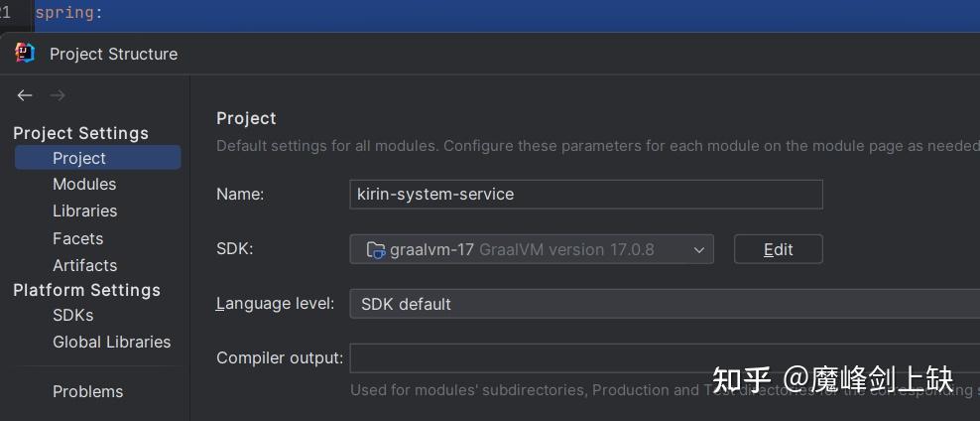Click the Project Structure dialog title
The height and width of the screenshot is (421, 980).
(113, 54)
